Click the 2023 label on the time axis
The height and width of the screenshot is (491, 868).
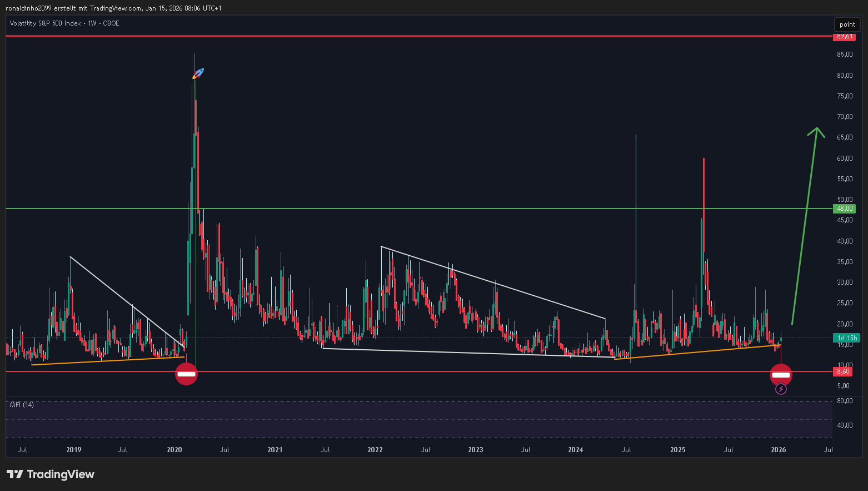point(476,450)
